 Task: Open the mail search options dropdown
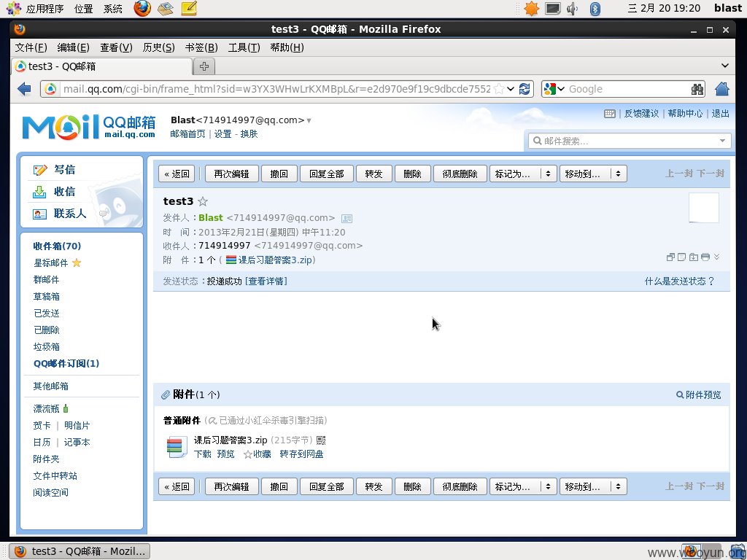pos(722,141)
